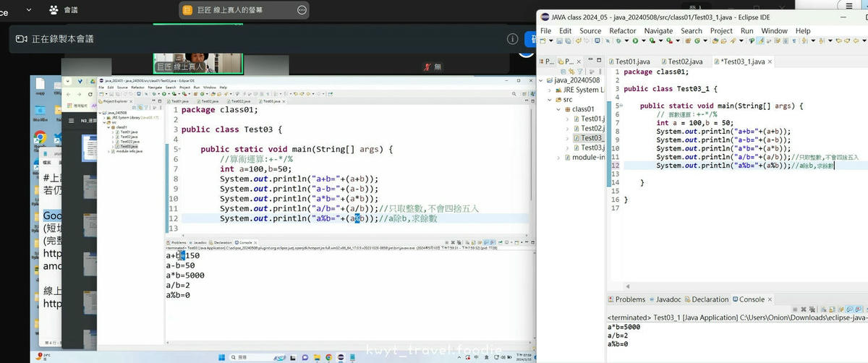Screen dimensions: 868x363
Task: Click the recording indicator camera icon in meeting bar
Action: click(21, 38)
